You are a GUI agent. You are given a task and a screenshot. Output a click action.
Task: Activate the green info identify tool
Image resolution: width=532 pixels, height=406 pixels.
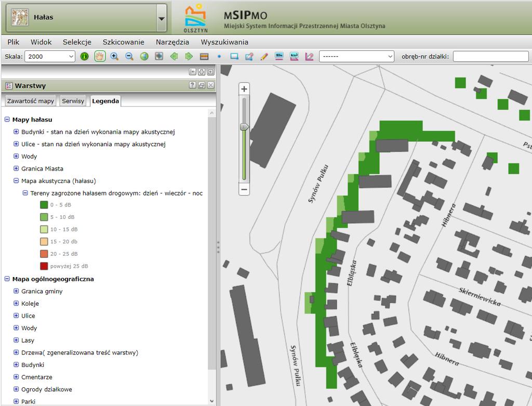click(85, 56)
